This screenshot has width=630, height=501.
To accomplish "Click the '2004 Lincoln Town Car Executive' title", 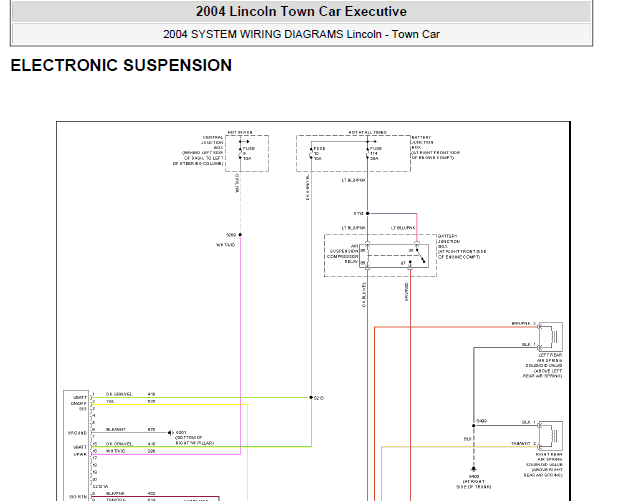I will [301, 11].
